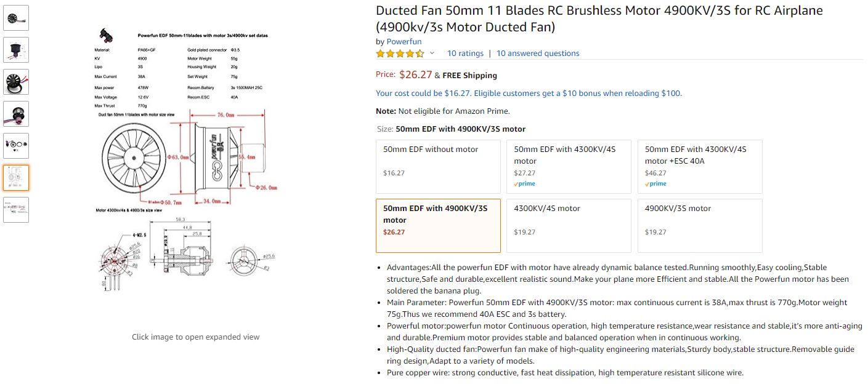Screen dimensions: 868x387
Task: Go to 10 answered questions
Action: pyautogui.click(x=538, y=54)
